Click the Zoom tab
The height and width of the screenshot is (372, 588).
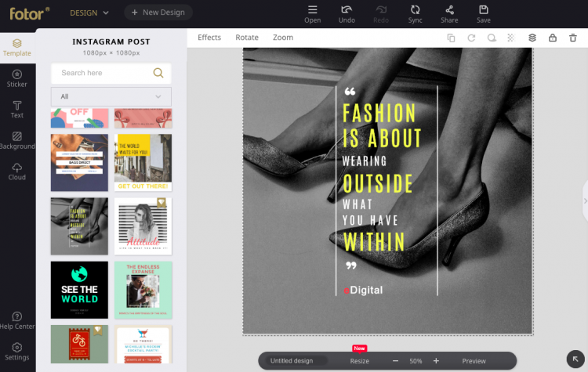point(283,38)
